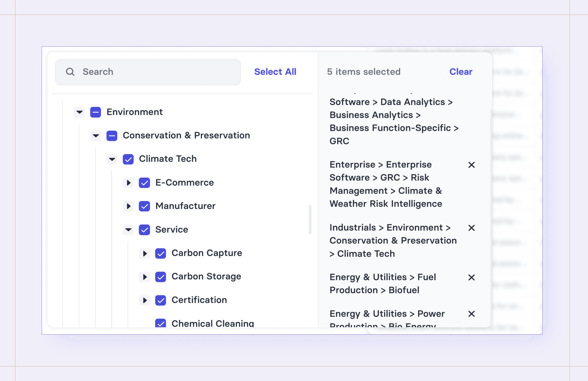Remove the Biofuel selected item

click(x=471, y=277)
